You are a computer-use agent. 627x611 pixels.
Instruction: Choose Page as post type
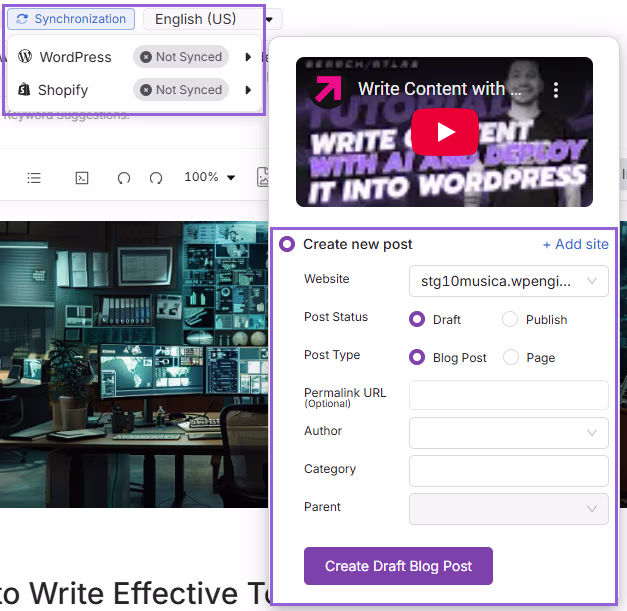510,358
